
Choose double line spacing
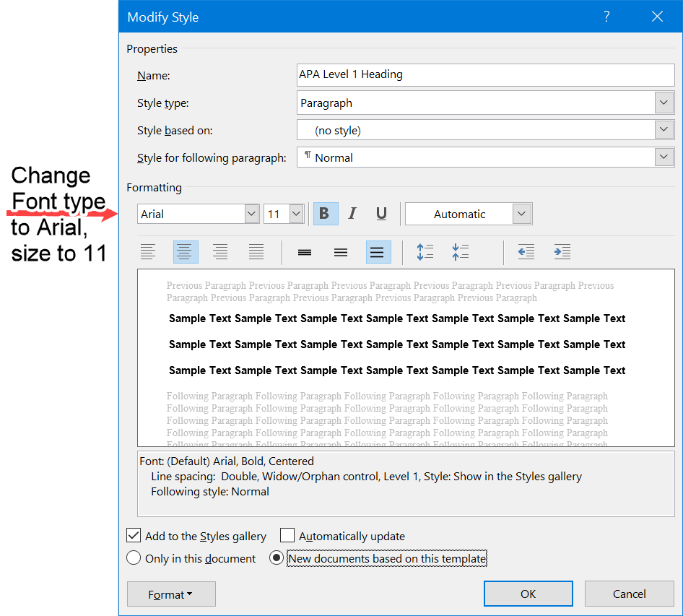(x=377, y=251)
